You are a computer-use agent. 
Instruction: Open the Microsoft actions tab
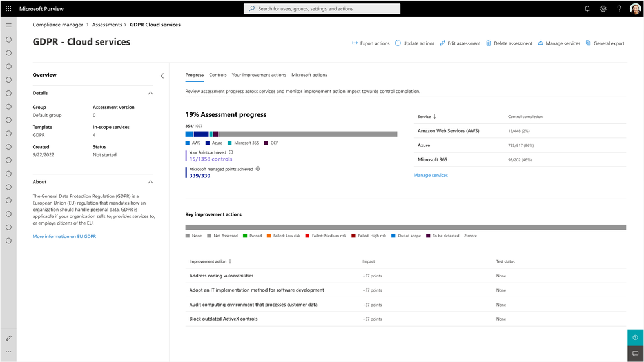(309, 75)
